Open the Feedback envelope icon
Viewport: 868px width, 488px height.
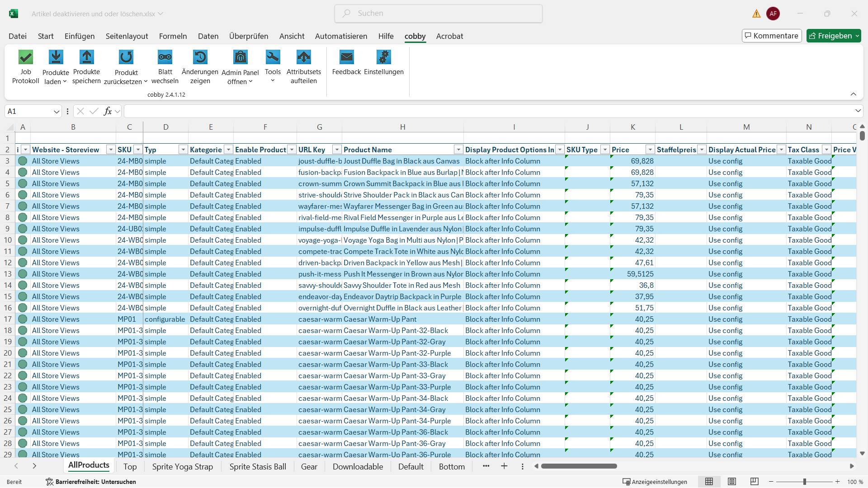click(346, 57)
